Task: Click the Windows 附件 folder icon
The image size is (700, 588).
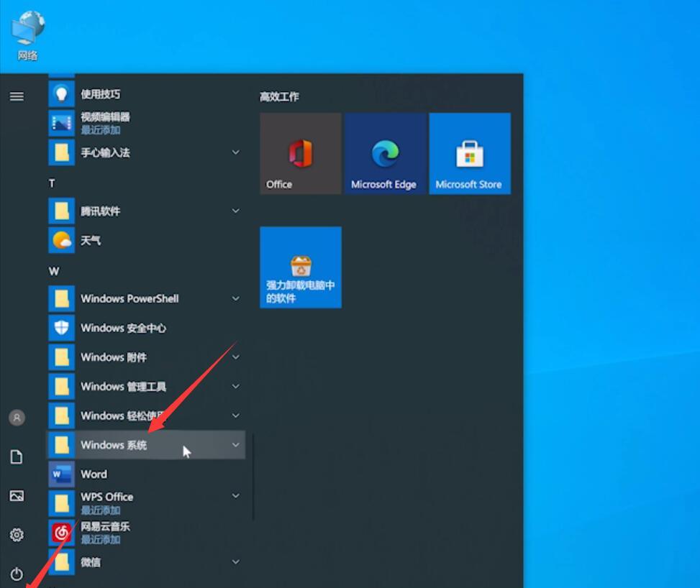Action: click(62, 357)
